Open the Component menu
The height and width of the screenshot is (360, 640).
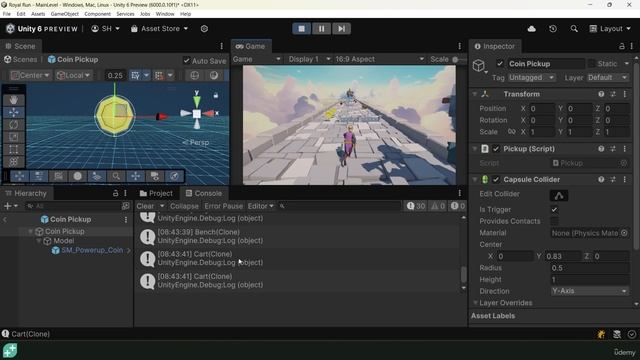(x=97, y=14)
